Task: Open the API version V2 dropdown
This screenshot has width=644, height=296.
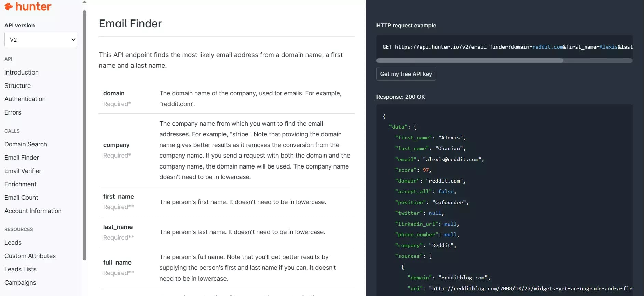Action: [41, 40]
